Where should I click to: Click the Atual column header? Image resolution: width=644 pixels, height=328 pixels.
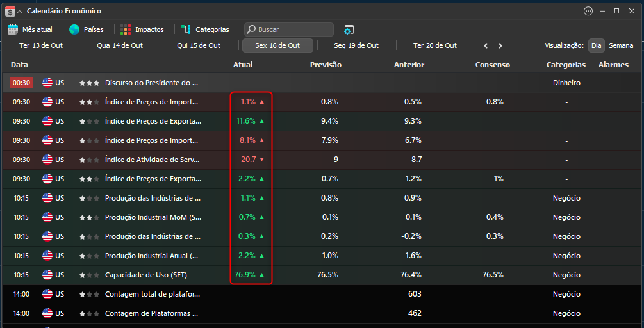point(243,65)
